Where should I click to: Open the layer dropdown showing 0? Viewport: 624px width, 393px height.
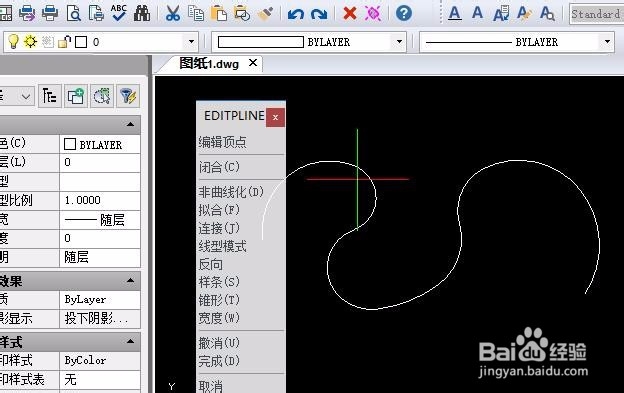pos(191,41)
